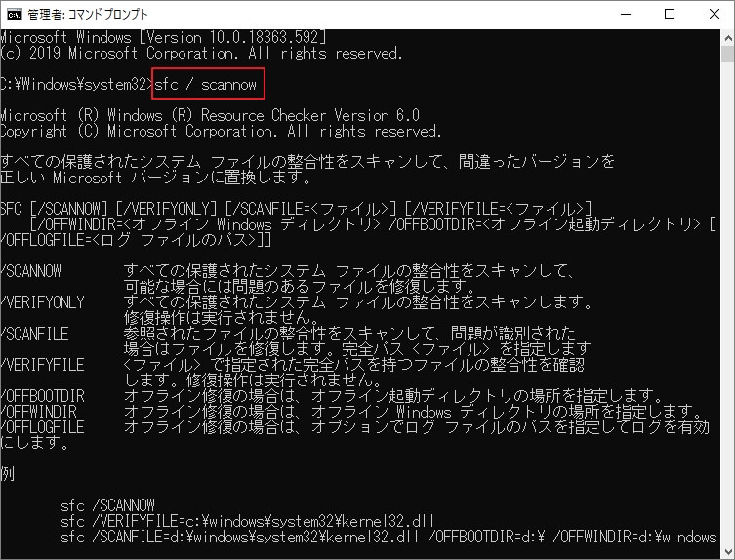Click the /SCANNOW option in description list
Viewport: 735px width, 560px height.
point(32,269)
